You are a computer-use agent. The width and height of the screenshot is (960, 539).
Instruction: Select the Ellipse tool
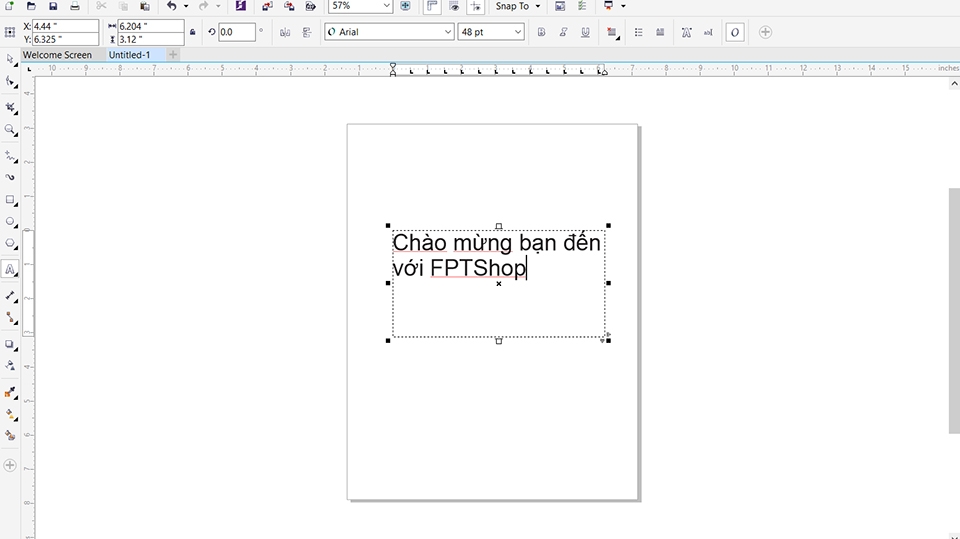point(10,222)
